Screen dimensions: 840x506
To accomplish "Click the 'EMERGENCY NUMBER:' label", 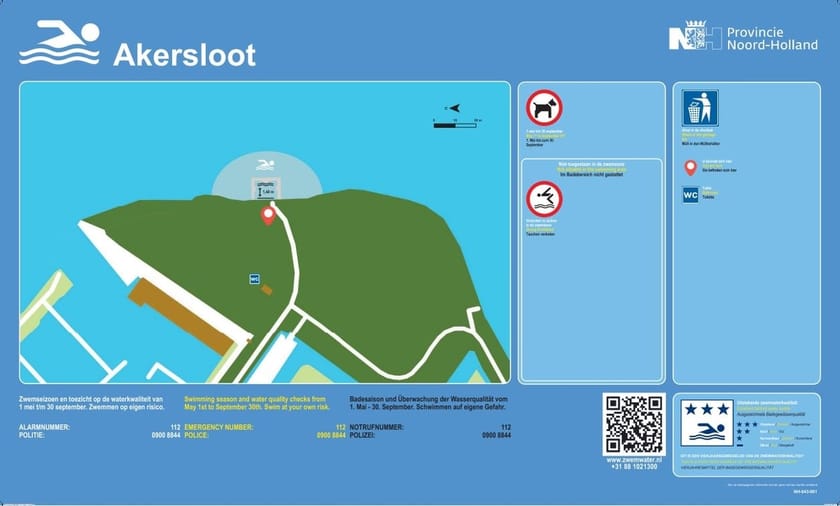I will pyautogui.click(x=219, y=428).
